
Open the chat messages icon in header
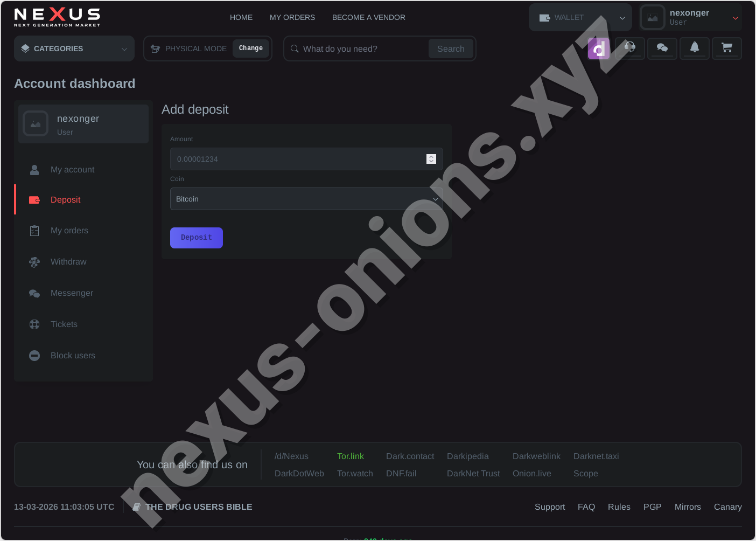[x=662, y=48]
